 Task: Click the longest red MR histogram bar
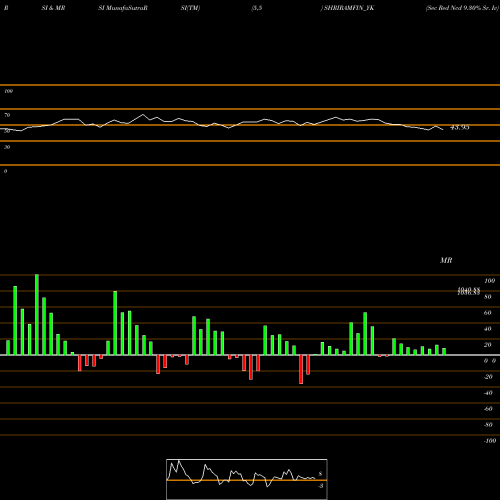coord(301,369)
